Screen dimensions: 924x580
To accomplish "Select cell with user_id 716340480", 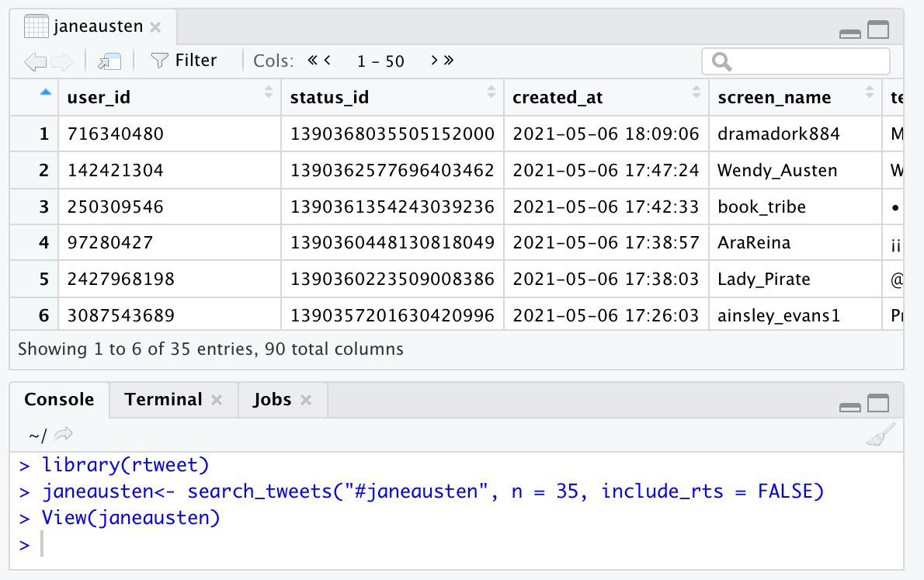I will pyautogui.click(x=170, y=134).
